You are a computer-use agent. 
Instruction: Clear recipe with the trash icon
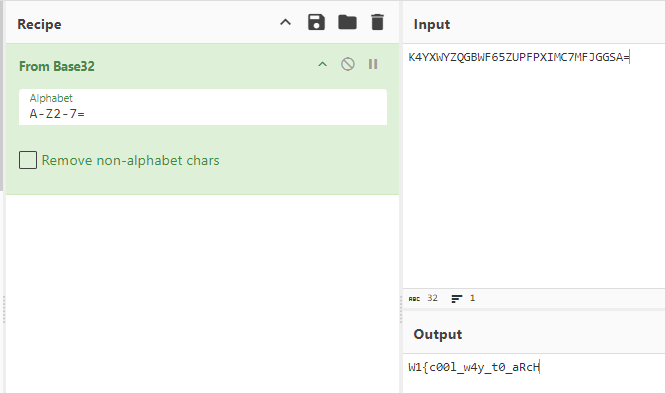(377, 22)
